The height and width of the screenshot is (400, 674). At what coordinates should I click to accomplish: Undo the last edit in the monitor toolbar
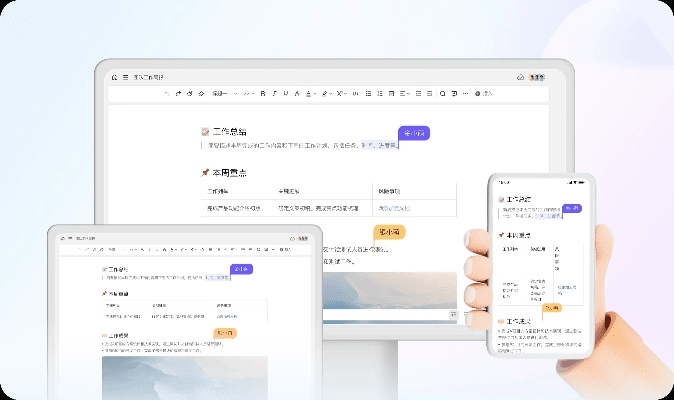[167, 93]
